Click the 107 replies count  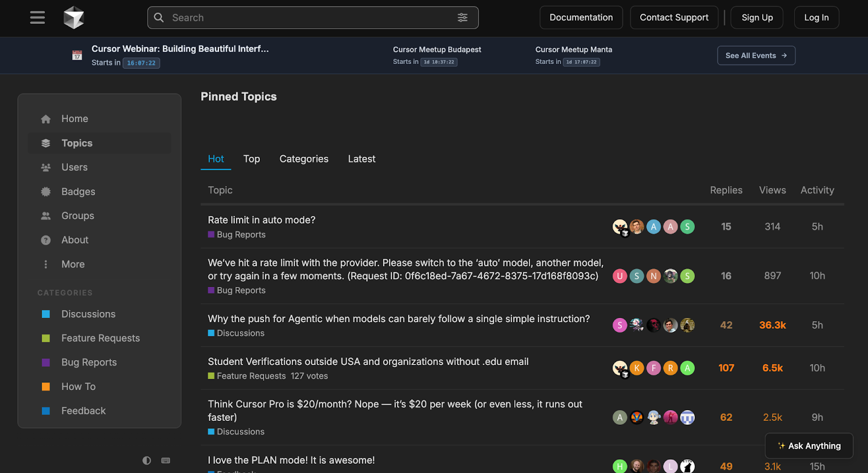pyautogui.click(x=726, y=368)
